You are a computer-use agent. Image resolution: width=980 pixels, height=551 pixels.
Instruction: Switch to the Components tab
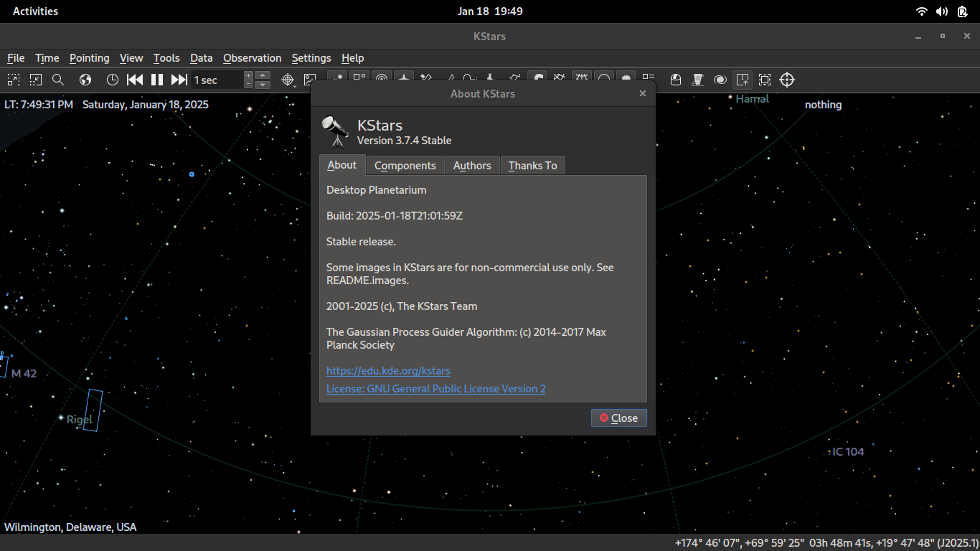pyautogui.click(x=405, y=166)
